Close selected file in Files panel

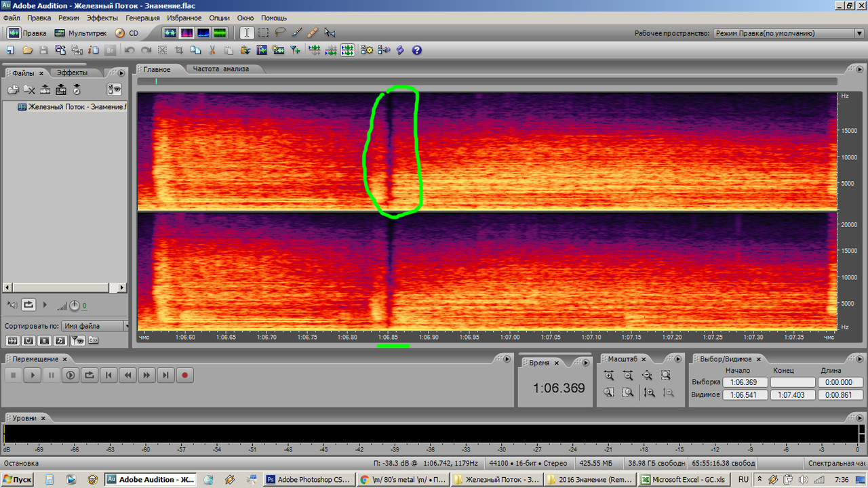tap(29, 89)
